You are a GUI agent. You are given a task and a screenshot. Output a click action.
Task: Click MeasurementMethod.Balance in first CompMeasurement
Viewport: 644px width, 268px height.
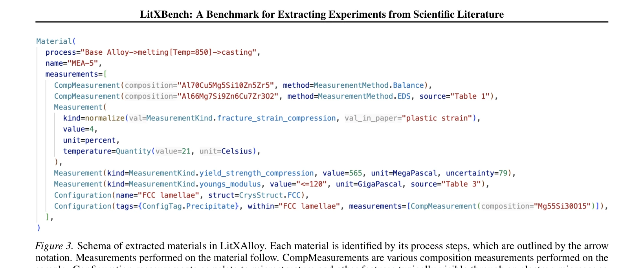(369, 85)
